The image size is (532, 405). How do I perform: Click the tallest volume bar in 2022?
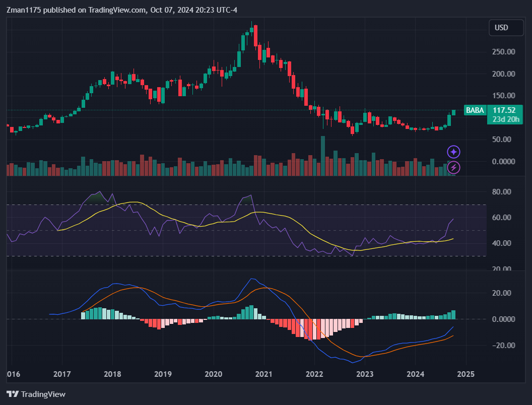point(322,156)
